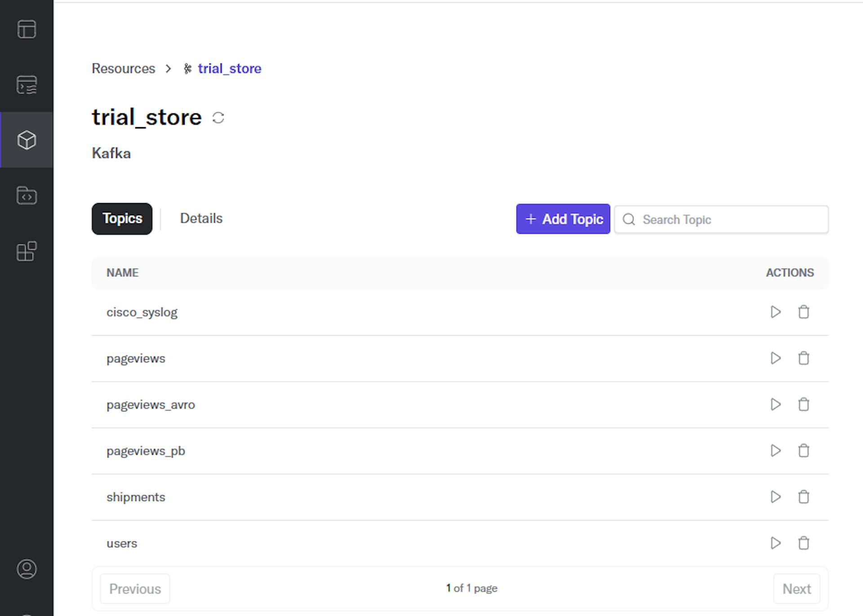863x616 pixels.
Task: Click the Resources breadcrumb link
Action: click(x=123, y=68)
